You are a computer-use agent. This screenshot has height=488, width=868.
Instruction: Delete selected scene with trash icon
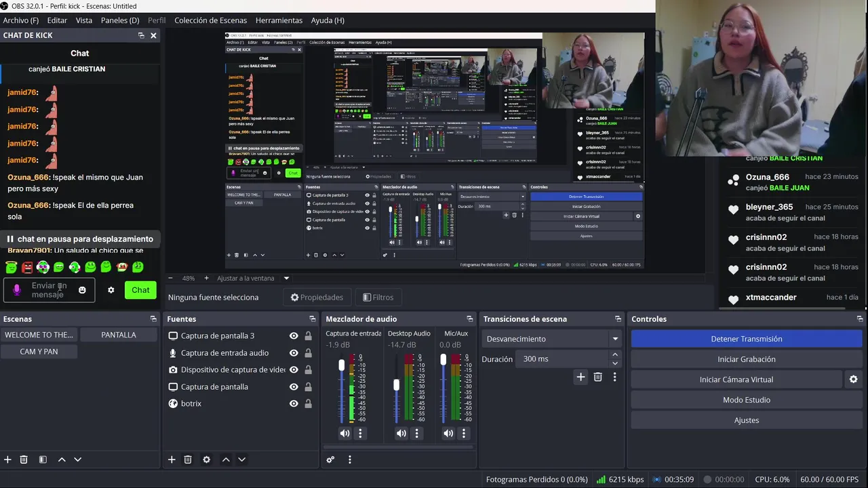(24, 460)
